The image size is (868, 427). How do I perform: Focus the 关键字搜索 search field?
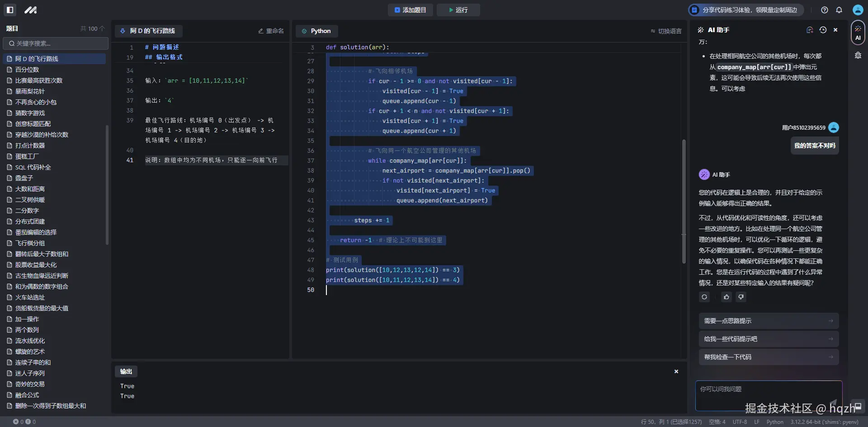[56, 43]
